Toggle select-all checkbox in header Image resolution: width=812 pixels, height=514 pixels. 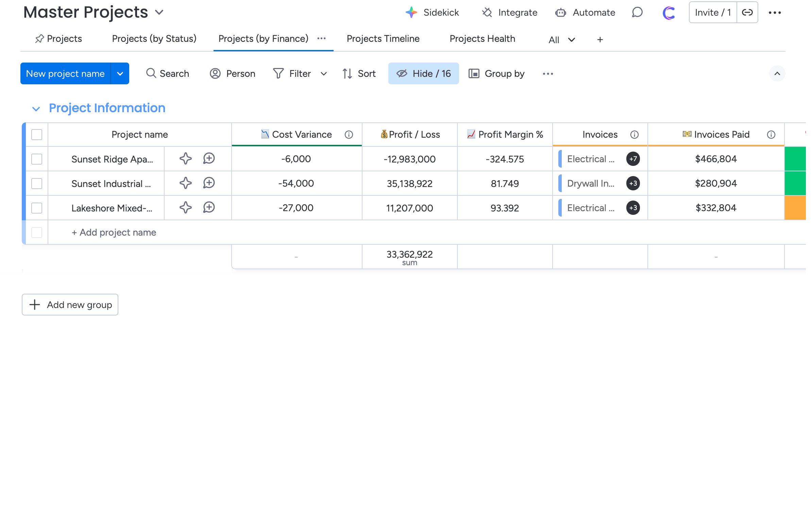pos(37,135)
